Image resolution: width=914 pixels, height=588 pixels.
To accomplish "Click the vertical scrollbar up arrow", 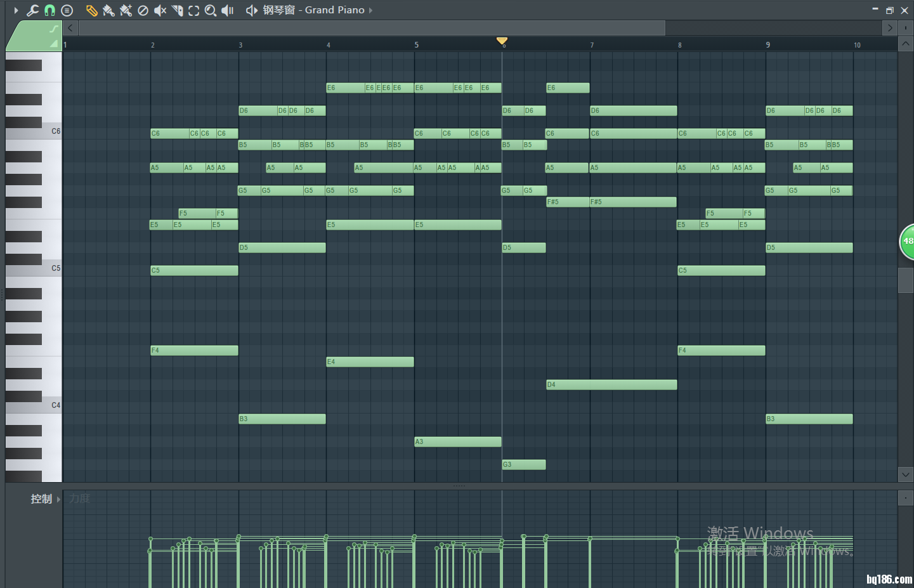I will pos(906,44).
